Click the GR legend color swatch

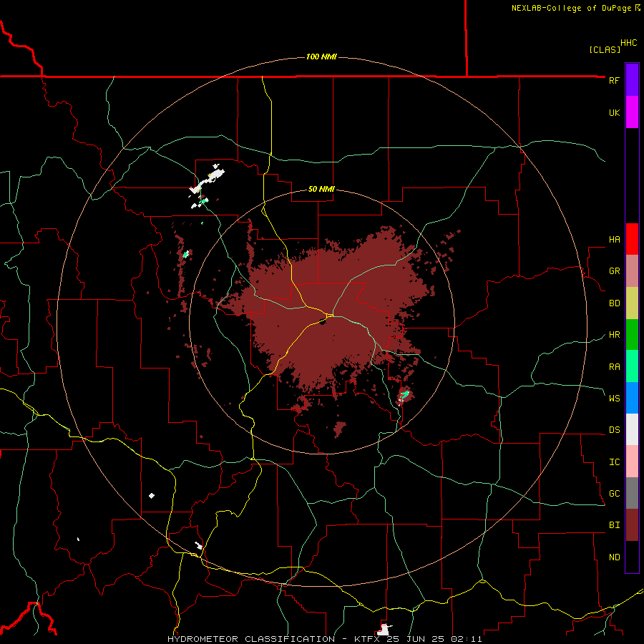click(x=632, y=271)
